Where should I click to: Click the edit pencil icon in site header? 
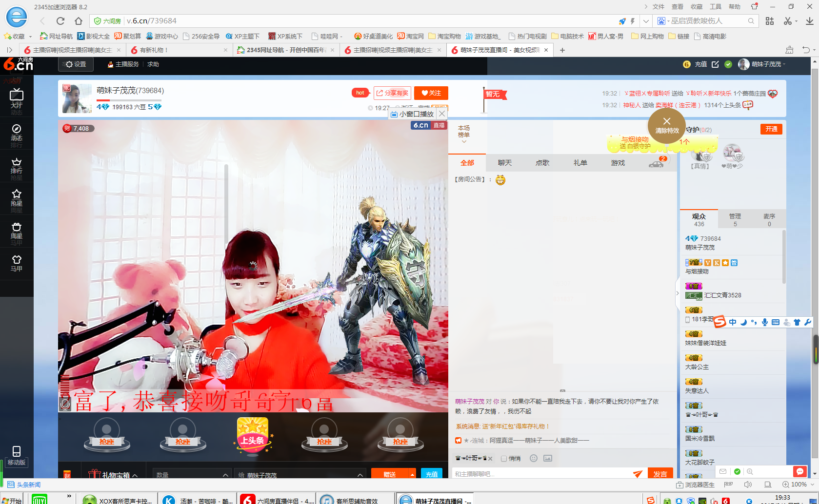pos(715,64)
